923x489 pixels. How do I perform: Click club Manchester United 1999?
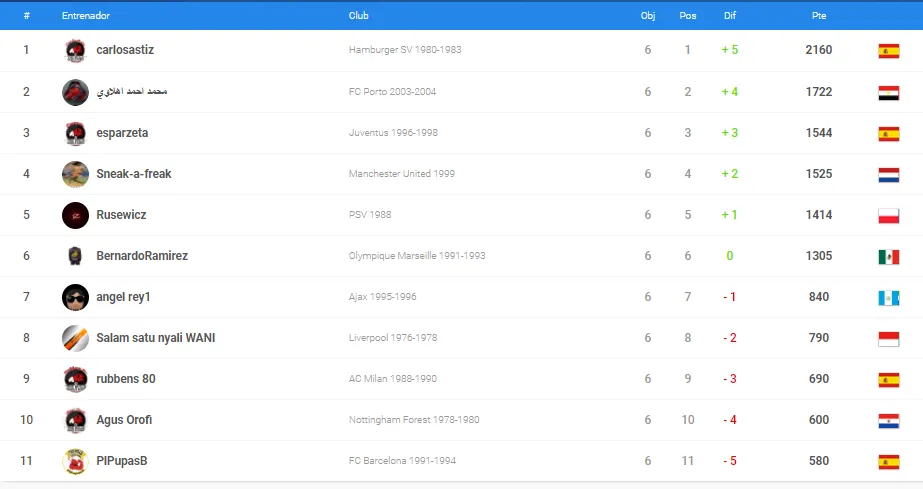click(x=401, y=174)
